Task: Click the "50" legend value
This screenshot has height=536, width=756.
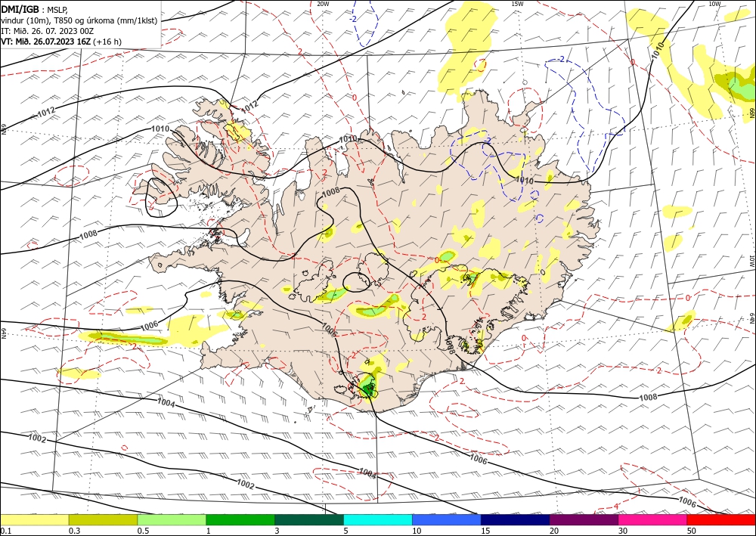Action: [x=692, y=531]
